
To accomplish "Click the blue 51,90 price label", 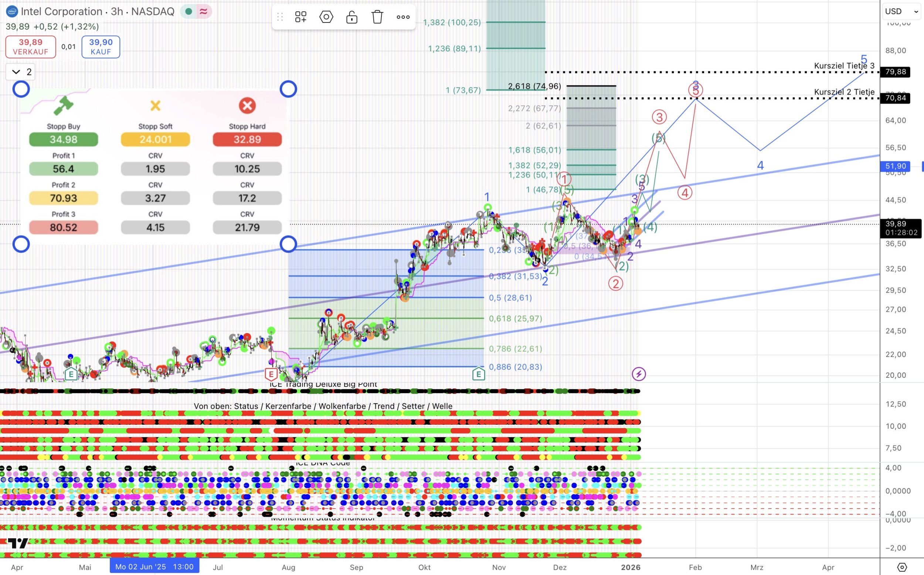I will [x=896, y=166].
